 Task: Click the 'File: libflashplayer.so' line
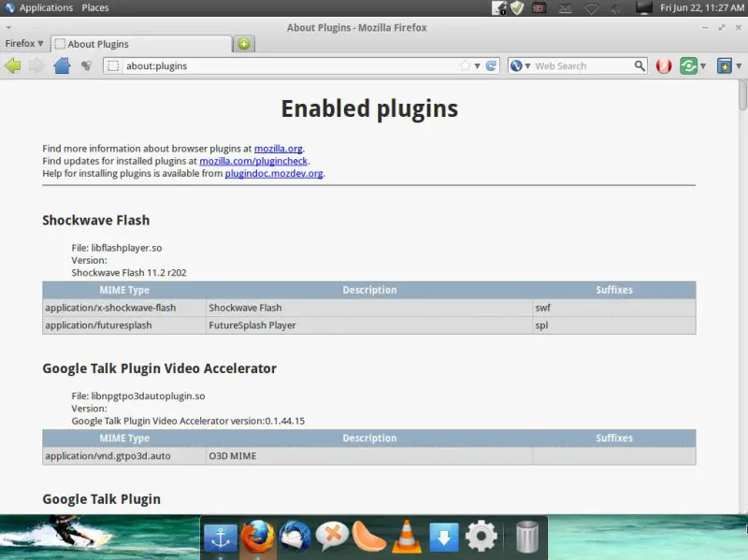(116, 248)
